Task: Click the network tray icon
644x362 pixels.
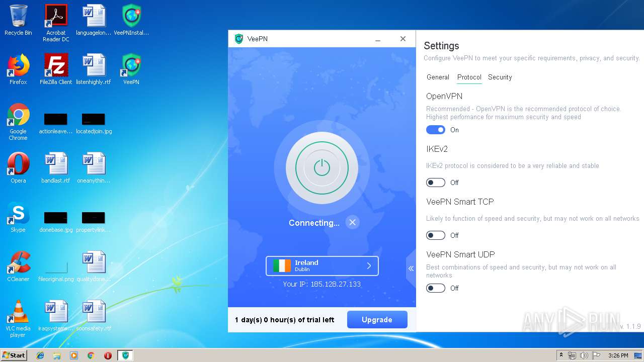Action: [x=572, y=355]
